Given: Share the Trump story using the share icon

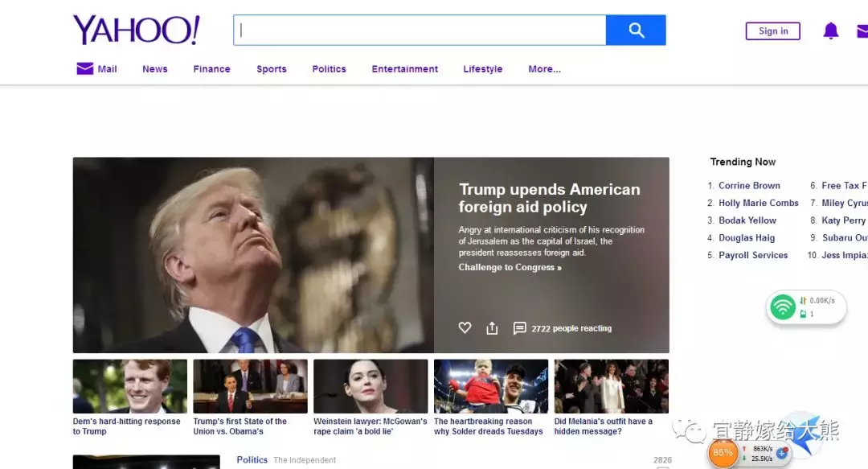Looking at the screenshot, I should (491, 327).
